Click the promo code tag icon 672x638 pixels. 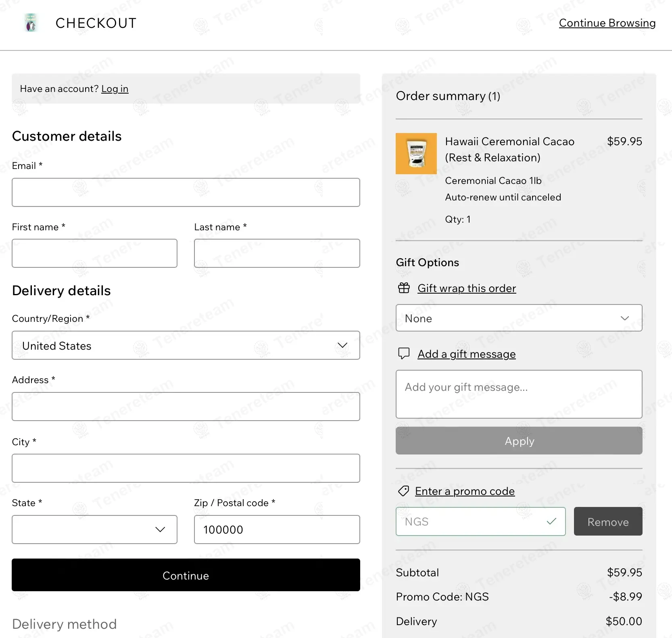[x=403, y=491]
